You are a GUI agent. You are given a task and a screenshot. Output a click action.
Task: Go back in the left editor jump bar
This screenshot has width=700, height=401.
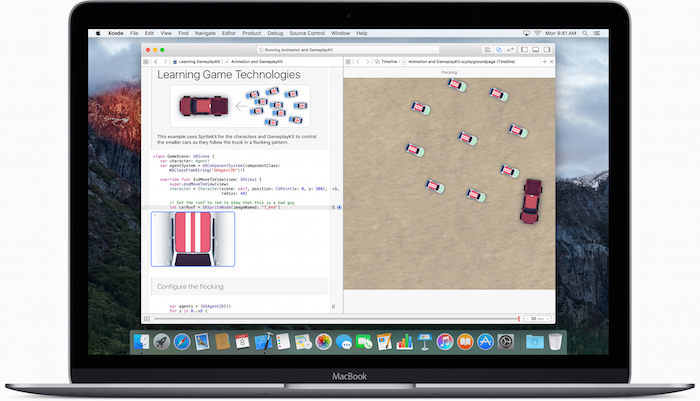(156, 62)
